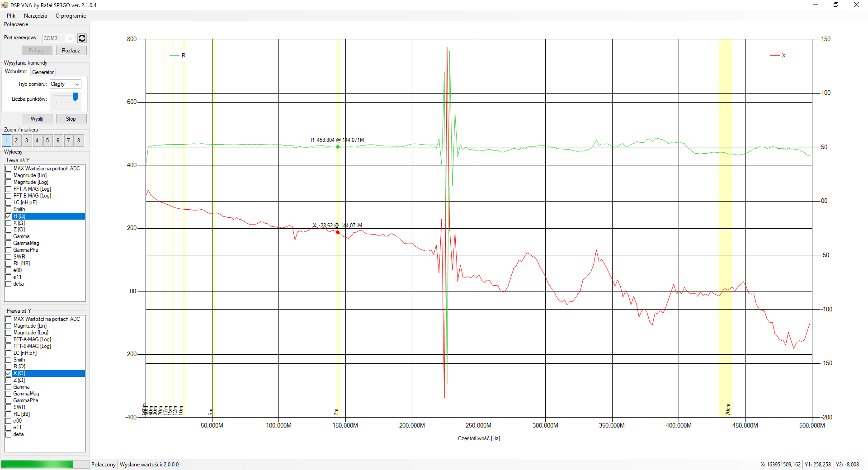The image size is (868, 470).
Task: Enable SWR checkbox in left Y axis list
Action: tap(9, 257)
